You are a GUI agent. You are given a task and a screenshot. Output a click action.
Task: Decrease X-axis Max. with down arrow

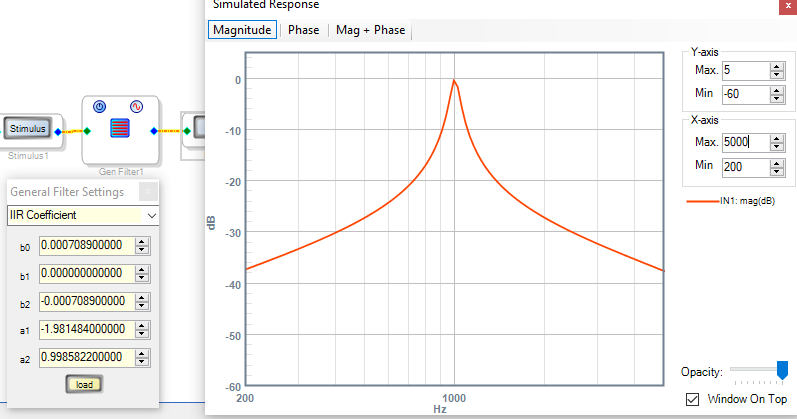777,146
